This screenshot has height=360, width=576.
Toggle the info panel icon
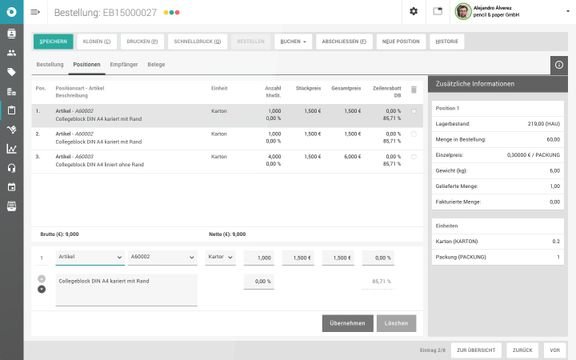coord(559,65)
